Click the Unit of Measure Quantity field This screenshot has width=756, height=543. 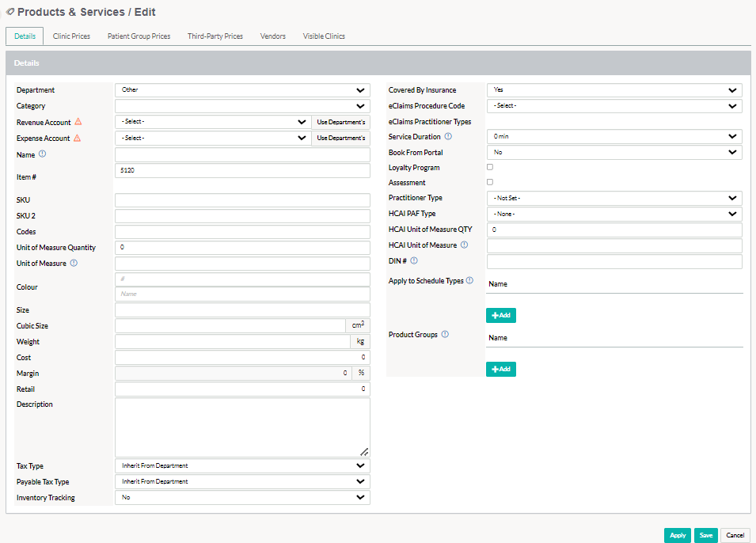[242, 248]
